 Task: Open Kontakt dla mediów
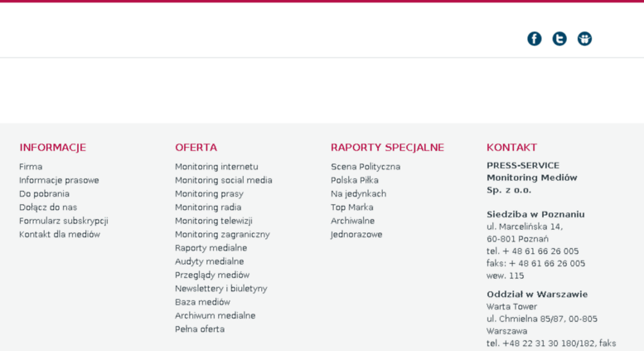[x=60, y=234]
